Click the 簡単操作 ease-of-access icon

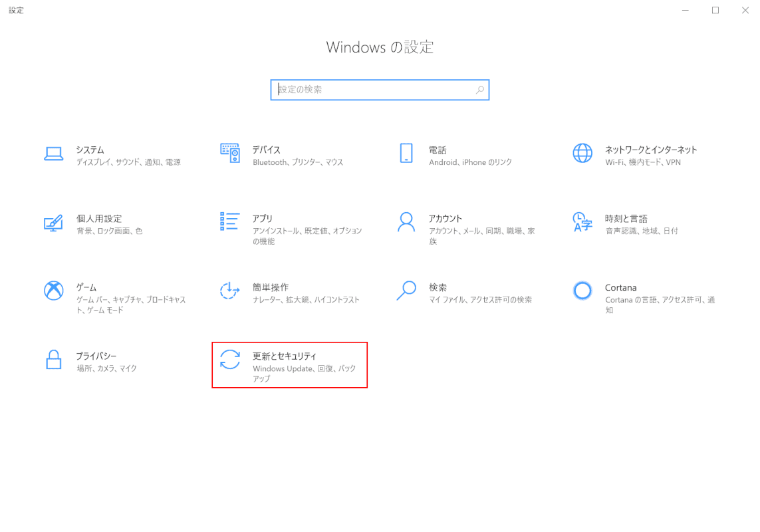[230, 291]
